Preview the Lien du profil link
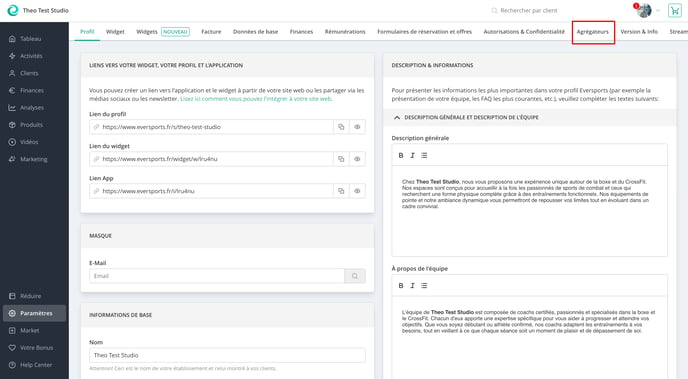 357,127
